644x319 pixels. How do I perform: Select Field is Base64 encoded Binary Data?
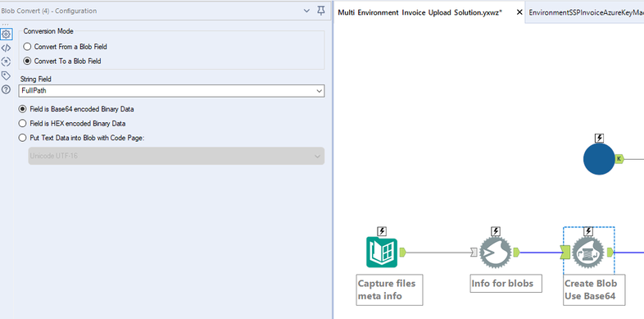76,109
